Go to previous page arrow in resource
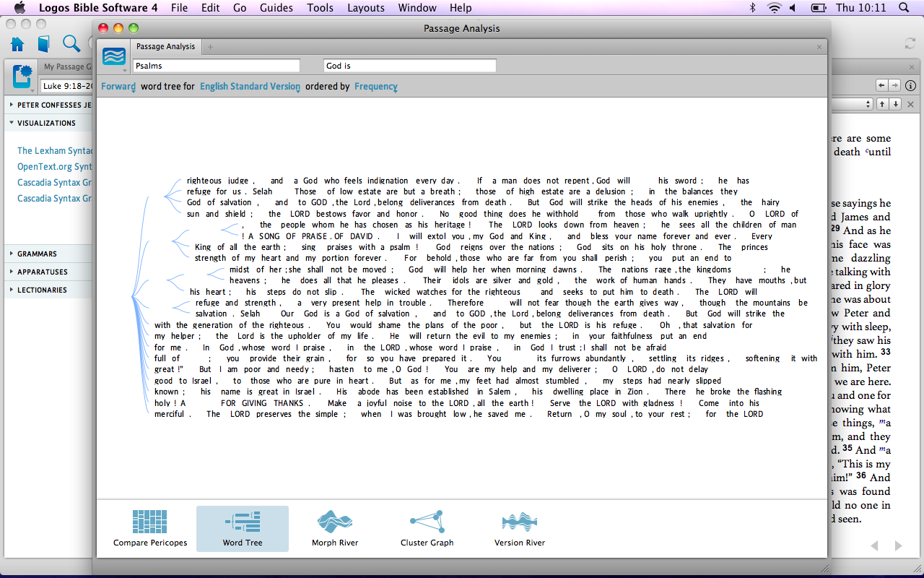Screen dimensions: 924x578 click(x=874, y=545)
